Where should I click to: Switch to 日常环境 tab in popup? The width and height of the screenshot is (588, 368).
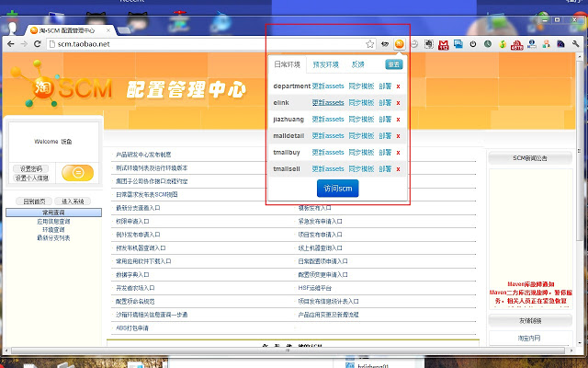(x=288, y=64)
